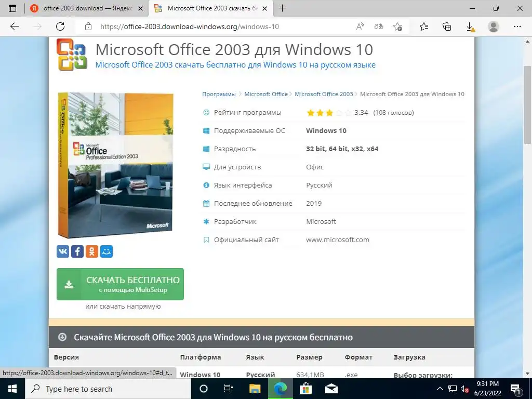Share the page on Facebook
This screenshot has height=399, width=532.
point(77,251)
